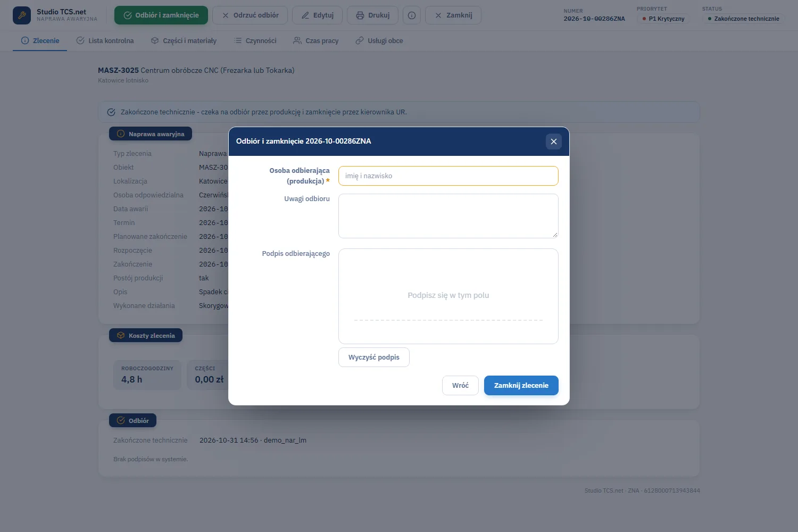The image size is (798, 532).
Task: Click the Studio TCS.net wrench logo
Action: tap(22, 15)
